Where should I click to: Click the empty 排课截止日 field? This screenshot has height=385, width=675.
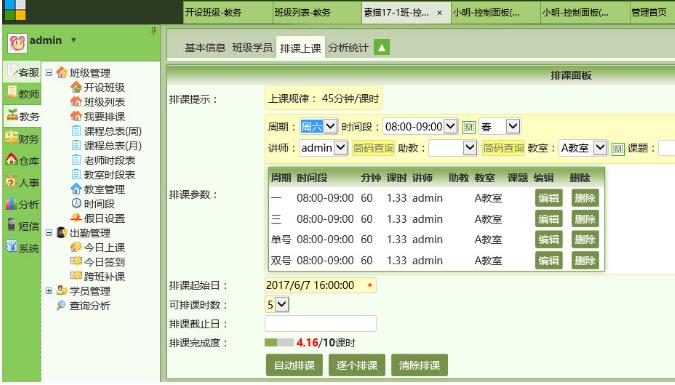(320, 323)
